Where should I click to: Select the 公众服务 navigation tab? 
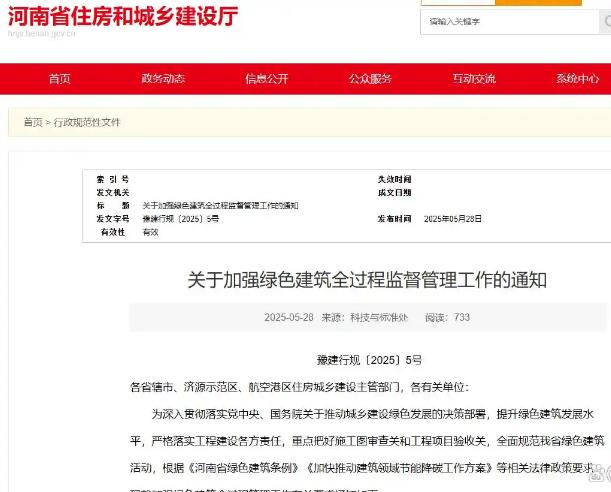click(x=370, y=79)
